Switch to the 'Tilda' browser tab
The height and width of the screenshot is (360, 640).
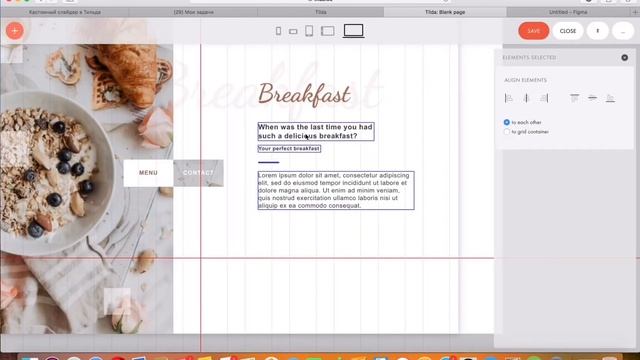pyautogui.click(x=321, y=12)
